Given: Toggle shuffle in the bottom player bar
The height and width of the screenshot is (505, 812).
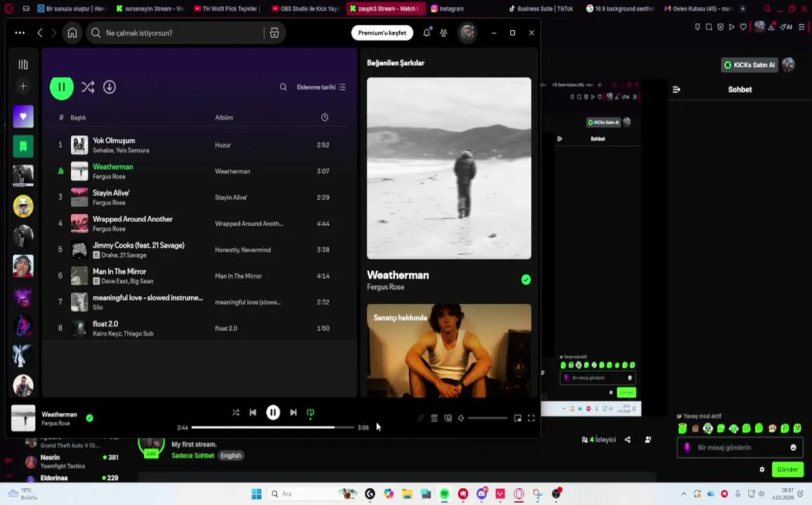Looking at the screenshot, I should pyautogui.click(x=236, y=412).
